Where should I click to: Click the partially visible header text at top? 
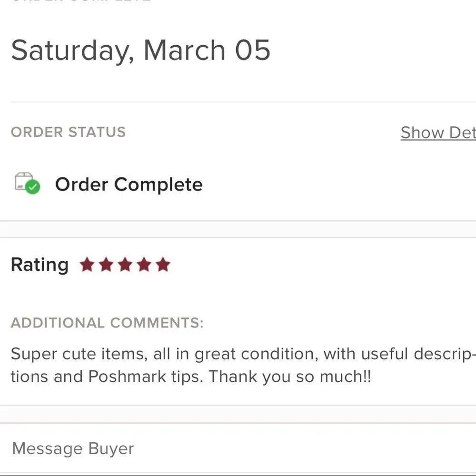81,1
